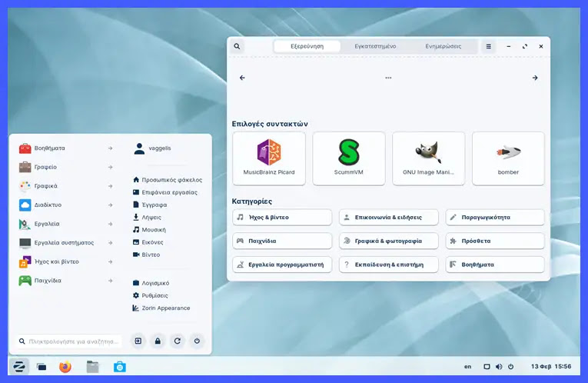
Task: Open the clock showing 13 Φεβ 15:56
Action: click(x=551, y=367)
